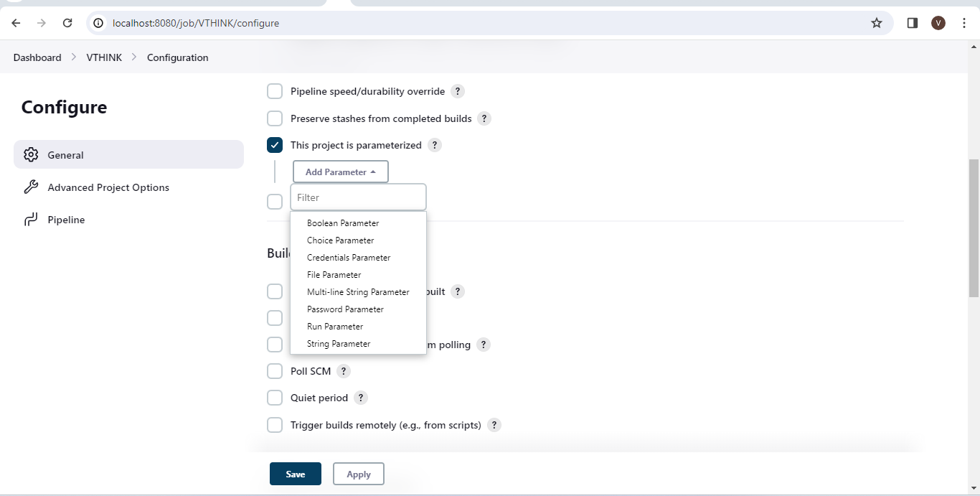Screen dimensions: 980x496
Task: Open the Chrome three-dot menu
Action: (x=963, y=23)
